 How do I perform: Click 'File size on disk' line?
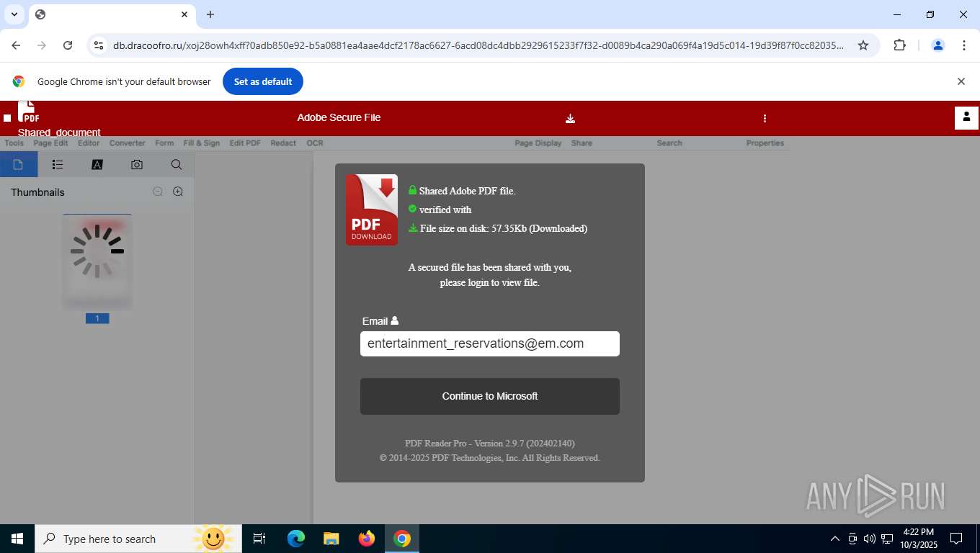[504, 228]
